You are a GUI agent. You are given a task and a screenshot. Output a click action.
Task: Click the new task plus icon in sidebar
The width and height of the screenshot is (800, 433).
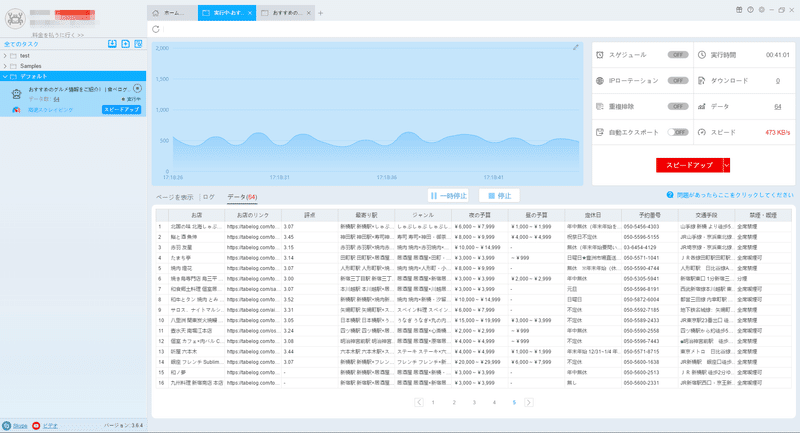[126, 44]
